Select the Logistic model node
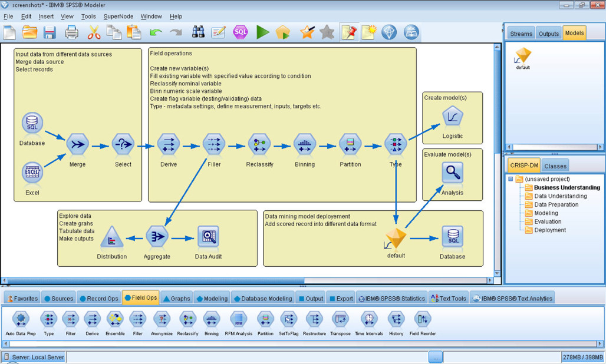The height and width of the screenshot is (364, 606). click(453, 117)
